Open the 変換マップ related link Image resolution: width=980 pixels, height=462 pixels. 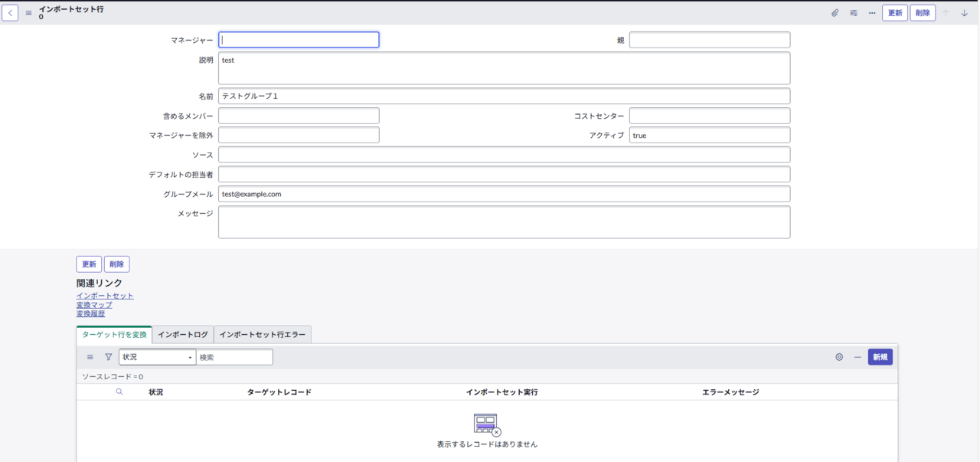click(94, 305)
